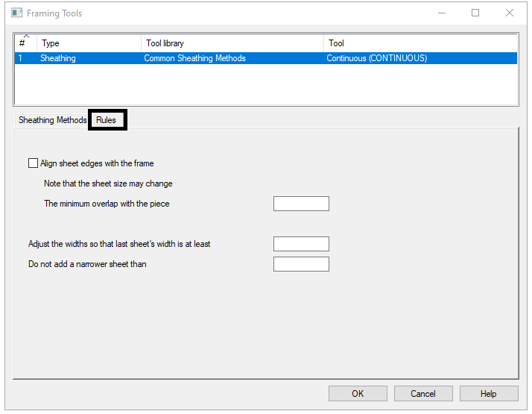Sort the list by the # column
This screenshot has height=414, width=532.
tap(25, 43)
